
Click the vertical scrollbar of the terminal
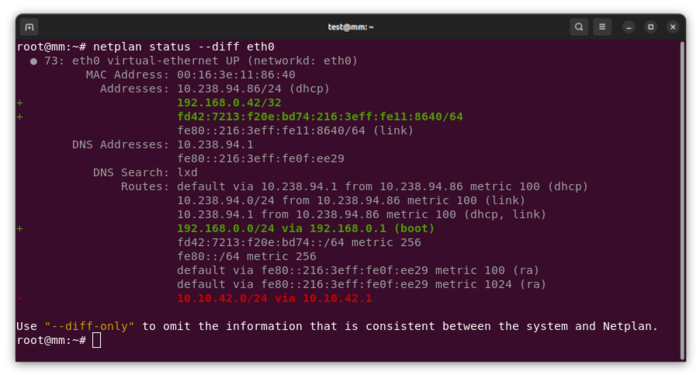(x=682, y=200)
